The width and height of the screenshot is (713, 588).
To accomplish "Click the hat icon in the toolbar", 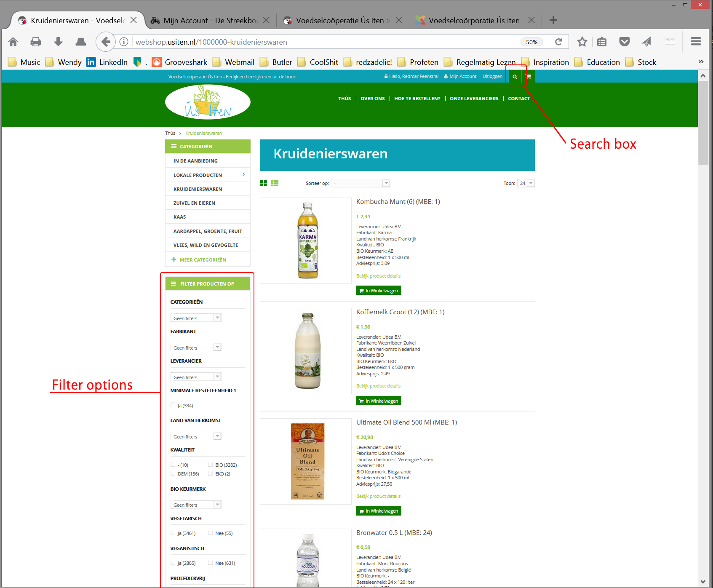I will tap(80, 42).
